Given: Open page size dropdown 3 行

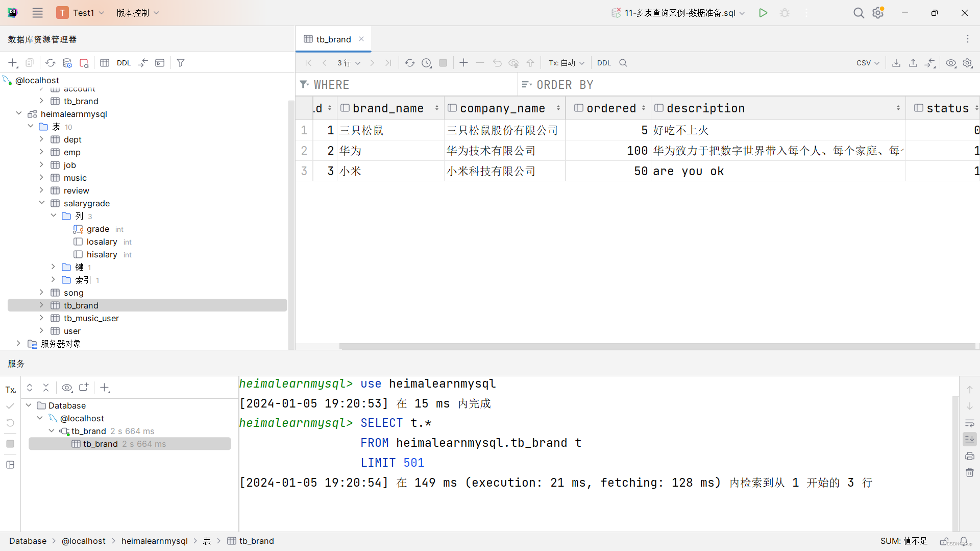Looking at the screenshot, I should [x=349, y=63].
